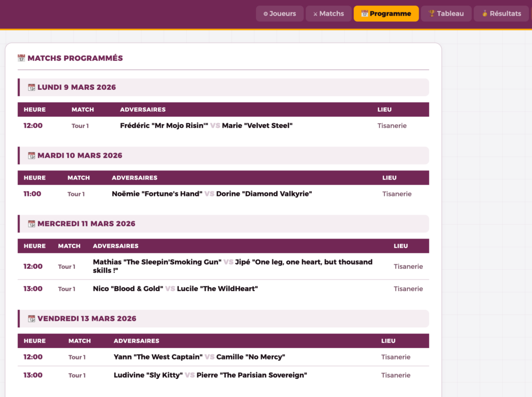Viewport: 532px width, 397px height.
Task: Open the Tableau bracket tab
Action: [446, 14]
